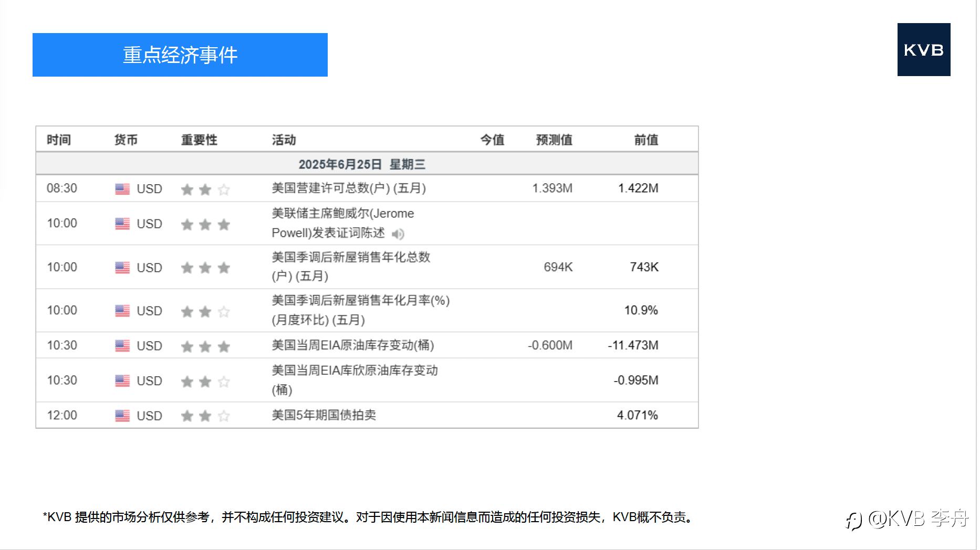Open event 美国季调后新屋销售年化月率(%)

(361, 310)
